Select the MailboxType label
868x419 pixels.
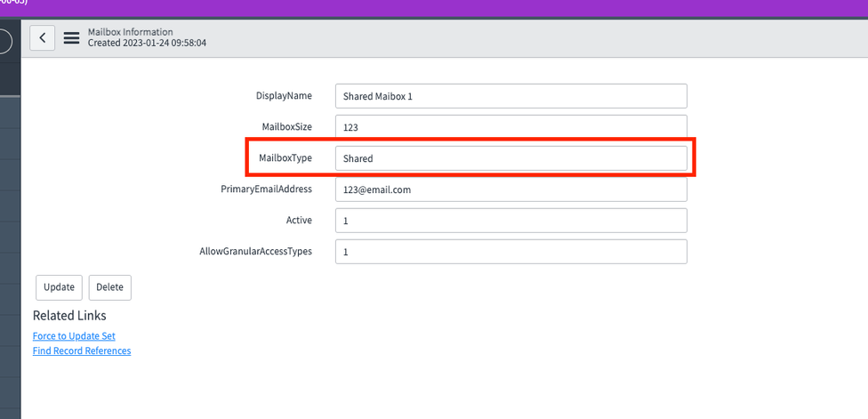click(285, 157)
